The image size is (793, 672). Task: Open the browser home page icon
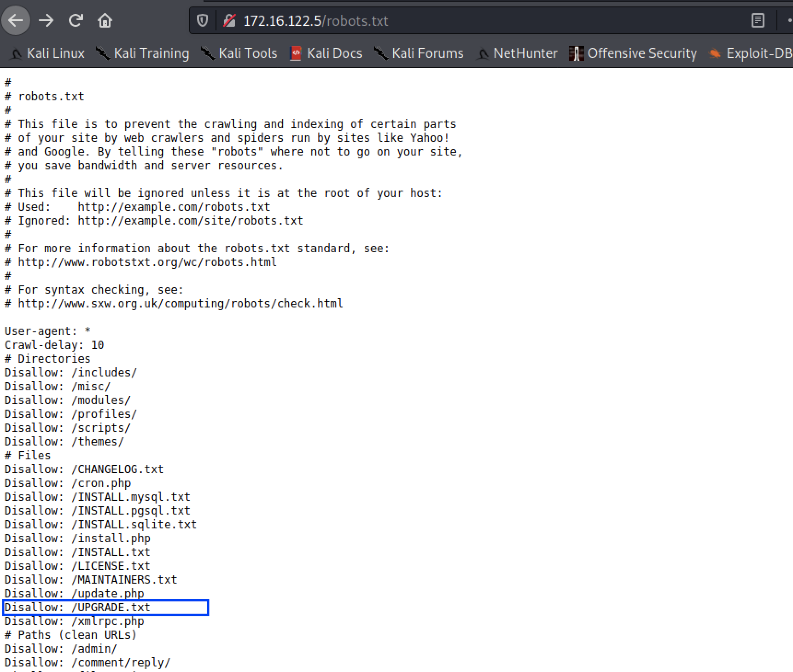pos(105,20)
